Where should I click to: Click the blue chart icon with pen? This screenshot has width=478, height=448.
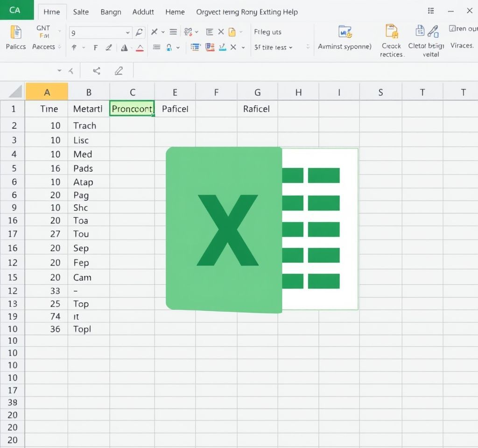tap(223, 47)
